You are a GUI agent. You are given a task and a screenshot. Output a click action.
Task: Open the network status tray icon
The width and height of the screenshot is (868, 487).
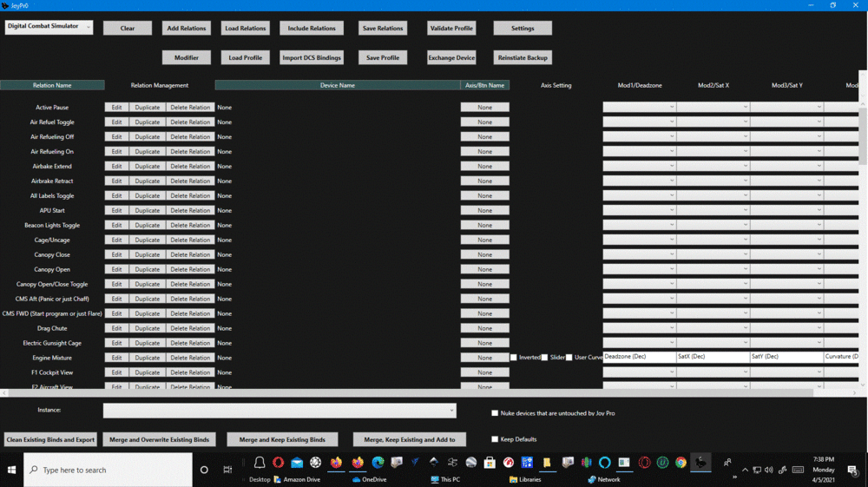pyautogui.click(x=757, y=470)
